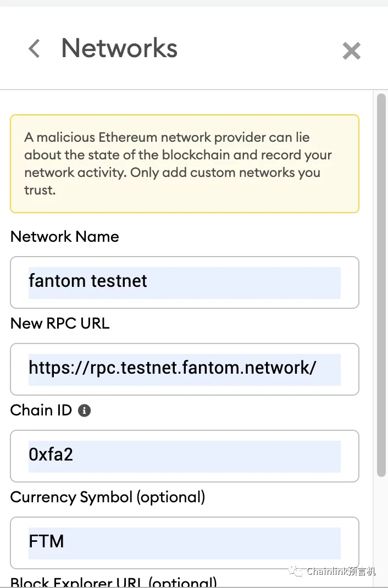
Task: Click the "Currency Symbol (optional)" label
Action: 108,497
